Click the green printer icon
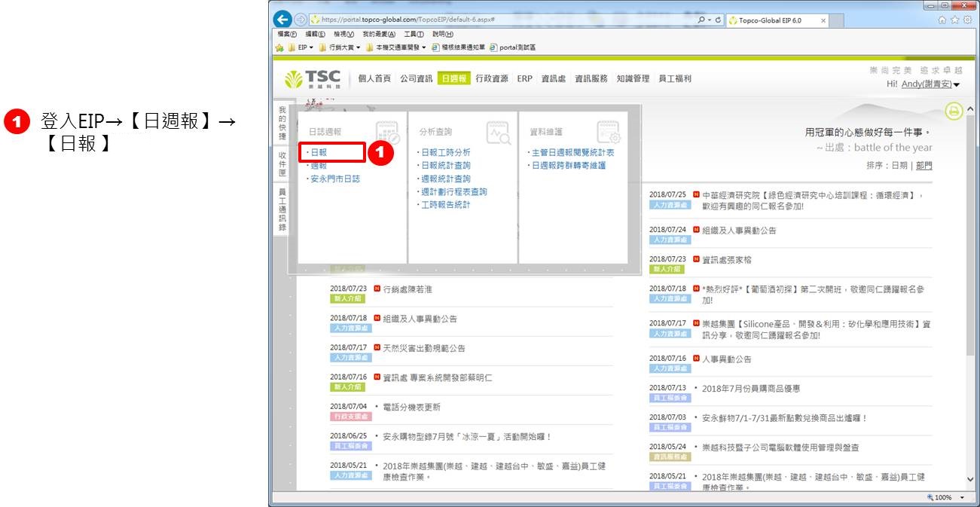 [x=954, y=111]
